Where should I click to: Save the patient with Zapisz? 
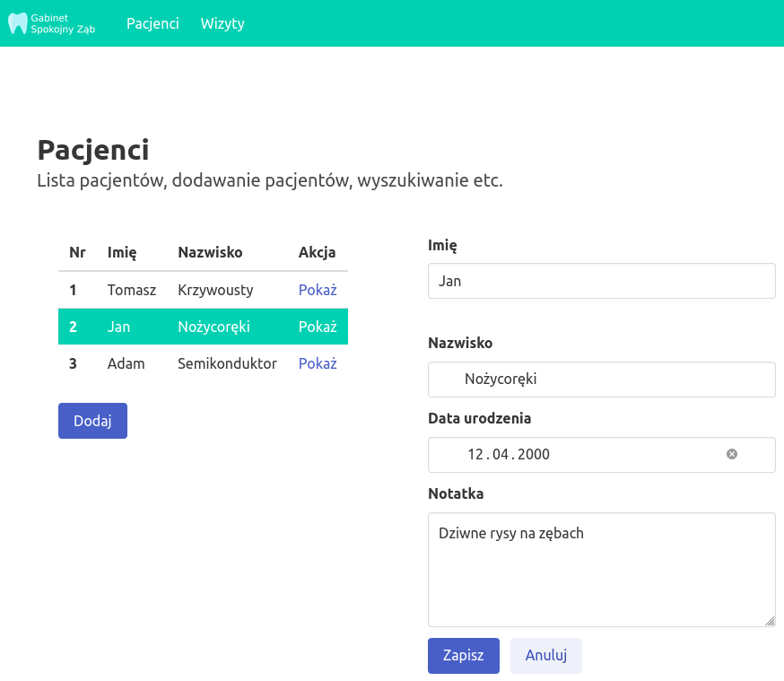(x=463, y=655)
